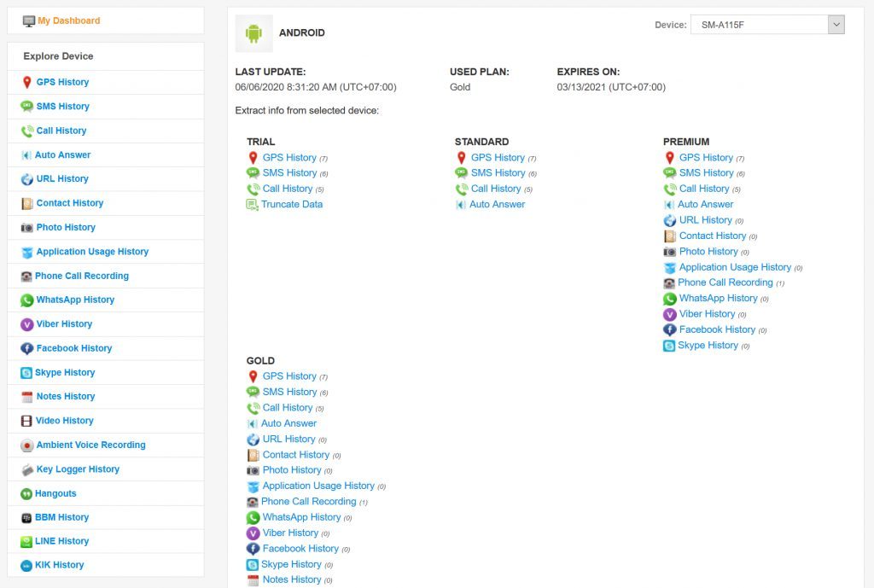Click Hangouts icon in sidebar
Image resolution: width=874 pixels, height=588 pixels.
(26, 494)
